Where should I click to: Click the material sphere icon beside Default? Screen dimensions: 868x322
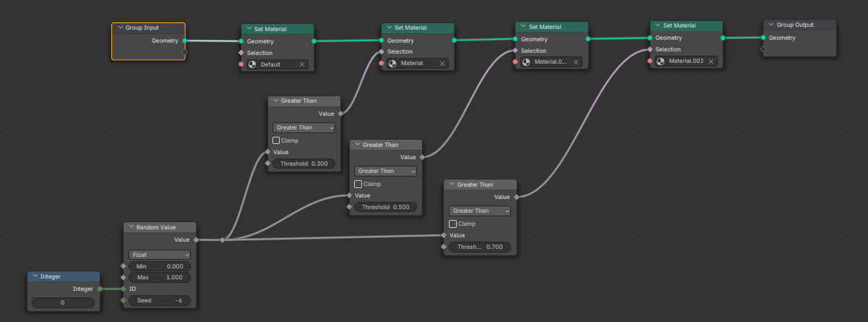pyautogui.click(x=252, y=64)
